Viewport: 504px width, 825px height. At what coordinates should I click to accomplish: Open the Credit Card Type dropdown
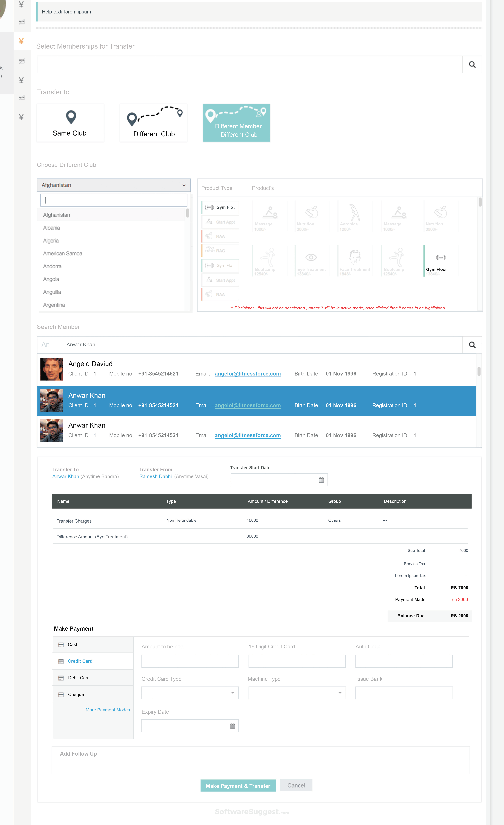pyautogui.click(x=190, y=693)
